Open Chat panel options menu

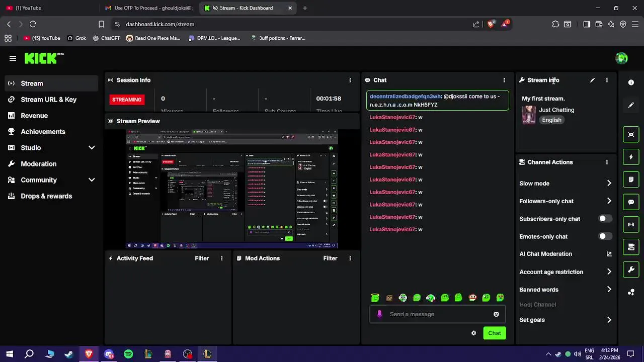click(504, 80)
